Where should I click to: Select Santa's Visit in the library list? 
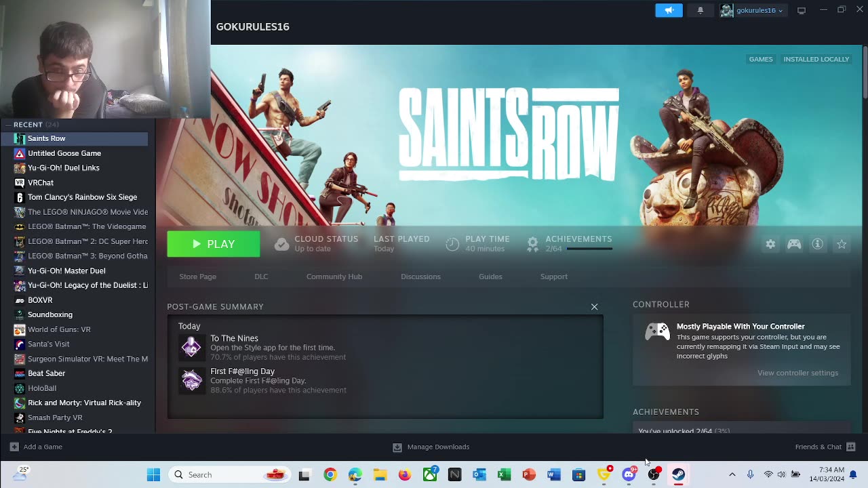pos(75,344)
